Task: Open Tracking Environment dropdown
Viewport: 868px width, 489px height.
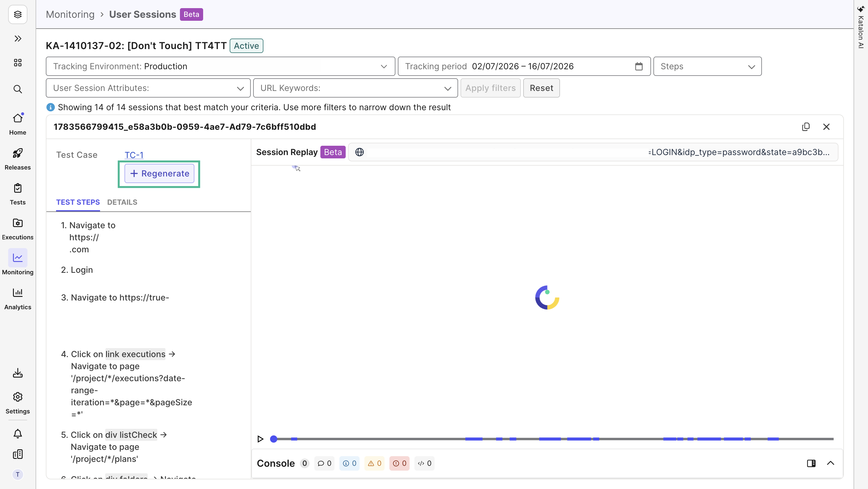Action: (x=220, y=66)
